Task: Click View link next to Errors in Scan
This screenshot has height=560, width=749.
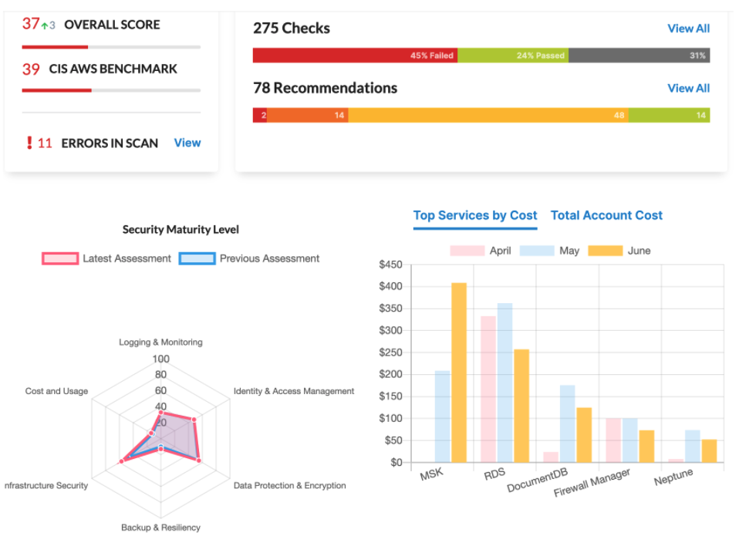Action: point(187,143)
